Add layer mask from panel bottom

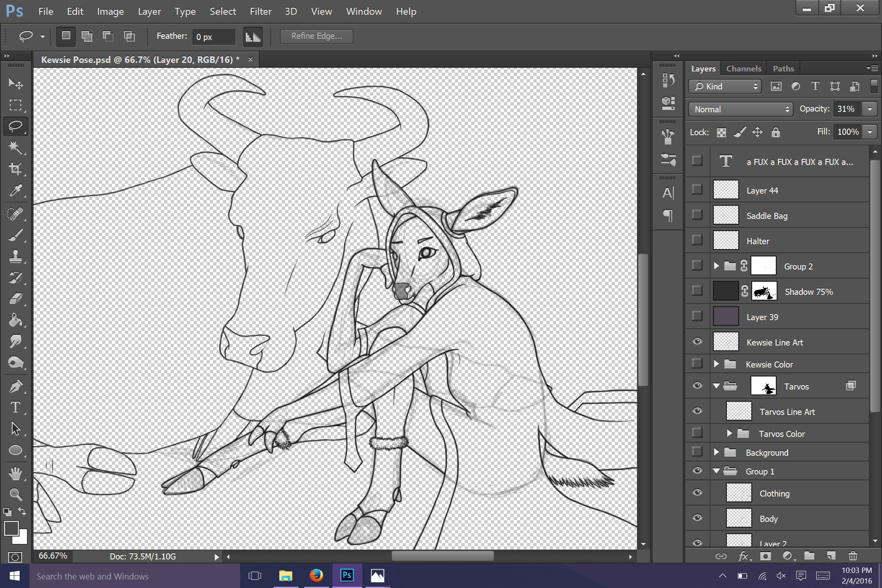766,556
